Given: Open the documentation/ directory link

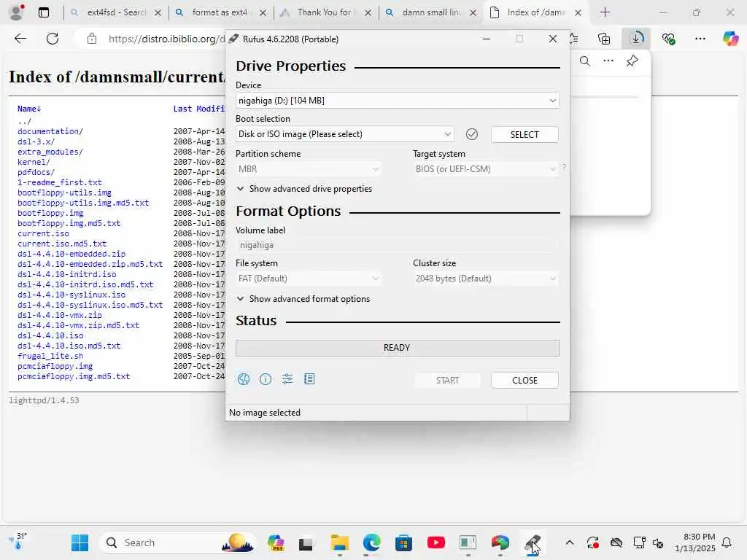Looking at the screenshot, I should (x=50, y=131).
